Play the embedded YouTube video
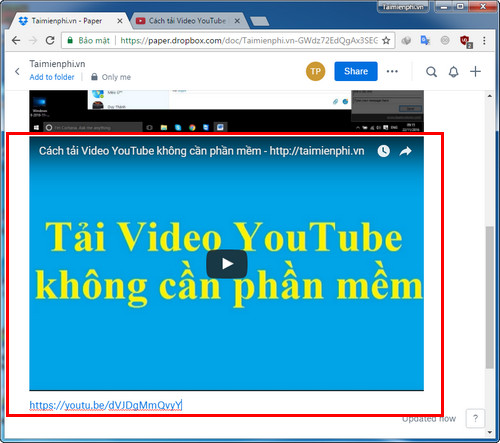500x443 pixels. (227, 264)
